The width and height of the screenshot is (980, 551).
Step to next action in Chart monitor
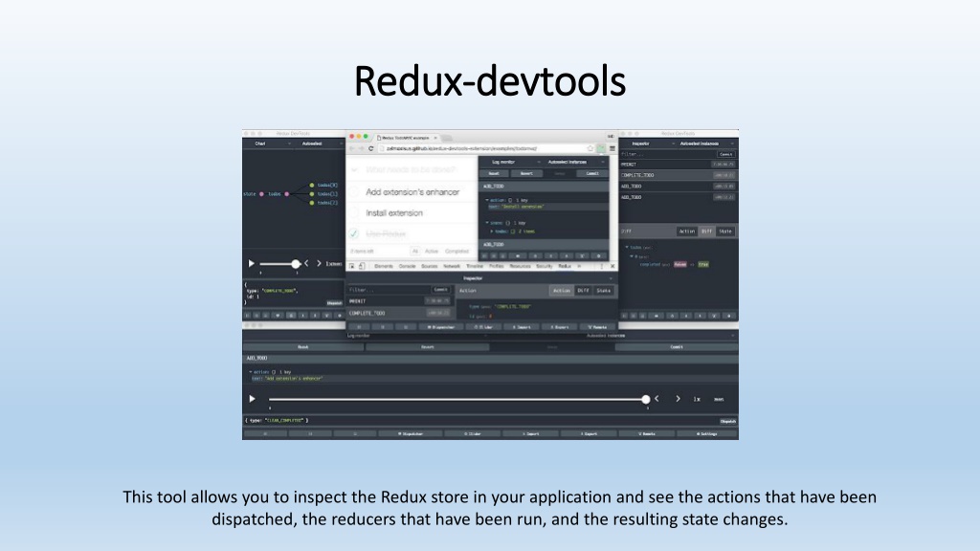(319, 264)
